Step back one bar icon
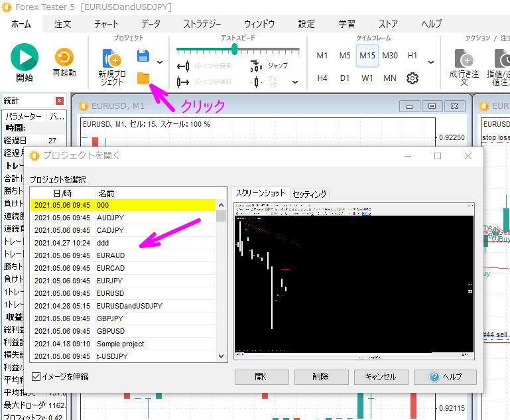The image size is (510, 420). pos(183,66)
